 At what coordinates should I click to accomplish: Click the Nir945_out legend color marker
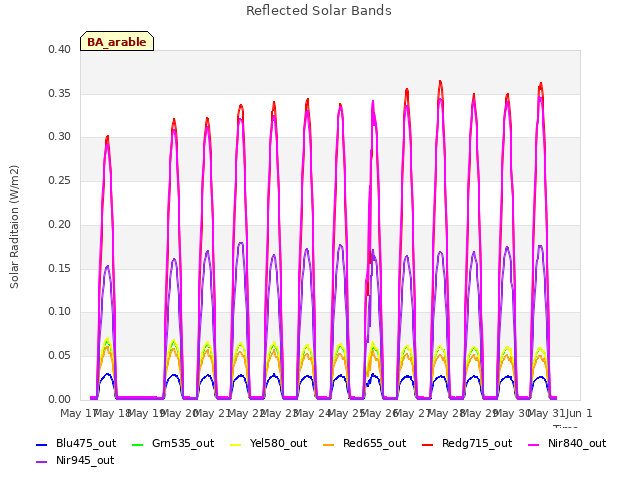[x=42, y=462]
